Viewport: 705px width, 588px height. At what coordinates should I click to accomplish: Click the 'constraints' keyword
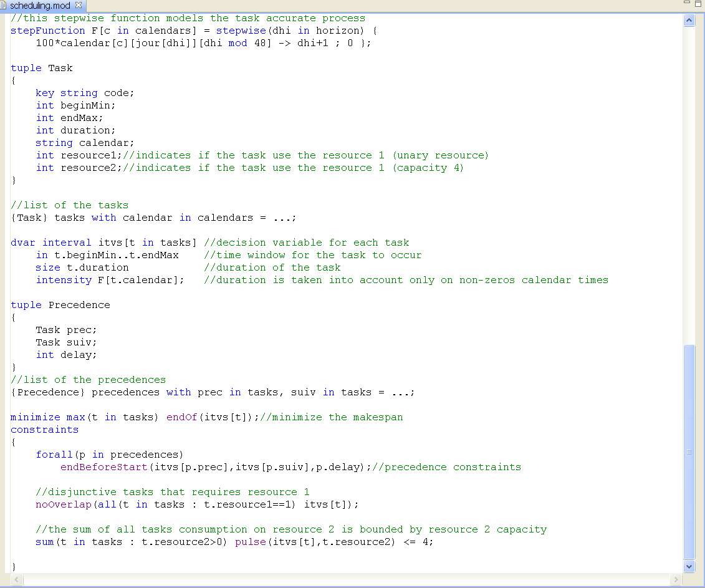click(44, 430)
